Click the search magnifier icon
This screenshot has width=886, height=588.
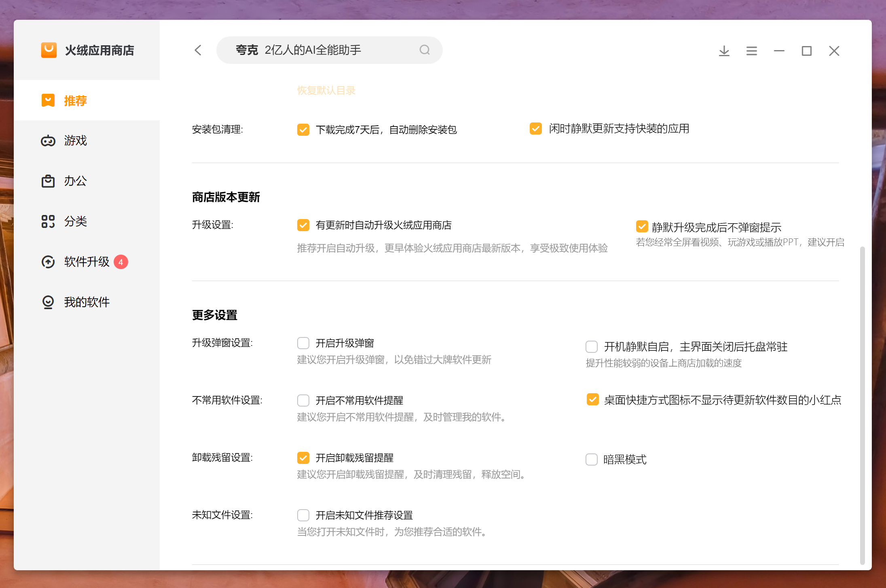pos(424,50)
